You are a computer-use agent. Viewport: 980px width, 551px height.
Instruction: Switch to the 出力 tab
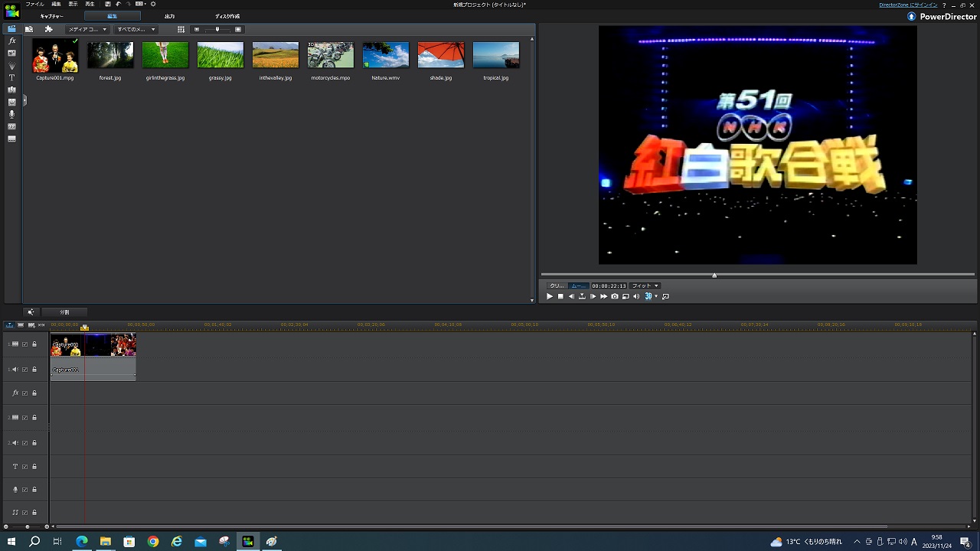pos(169,16)
